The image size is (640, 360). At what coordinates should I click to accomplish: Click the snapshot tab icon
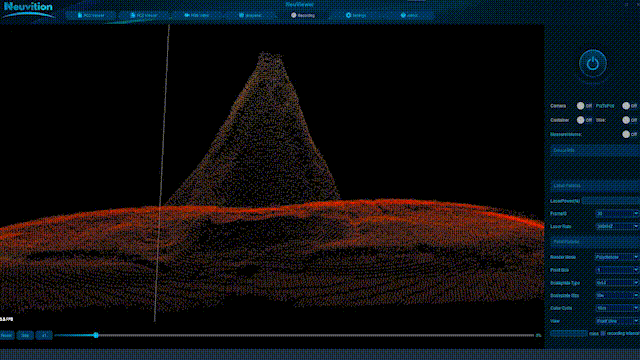click(241, 15)
